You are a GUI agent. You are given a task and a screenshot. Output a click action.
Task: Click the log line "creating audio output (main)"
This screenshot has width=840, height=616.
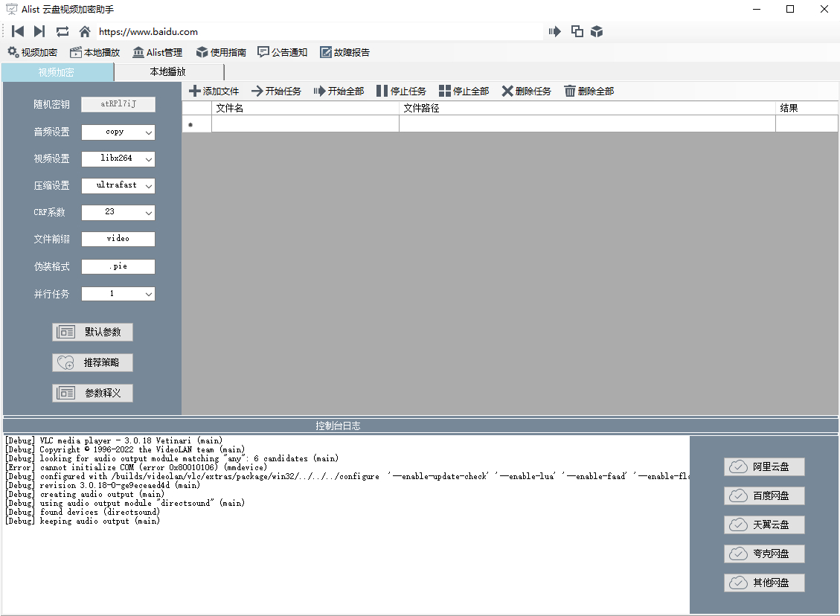click(x=85, y=495)
